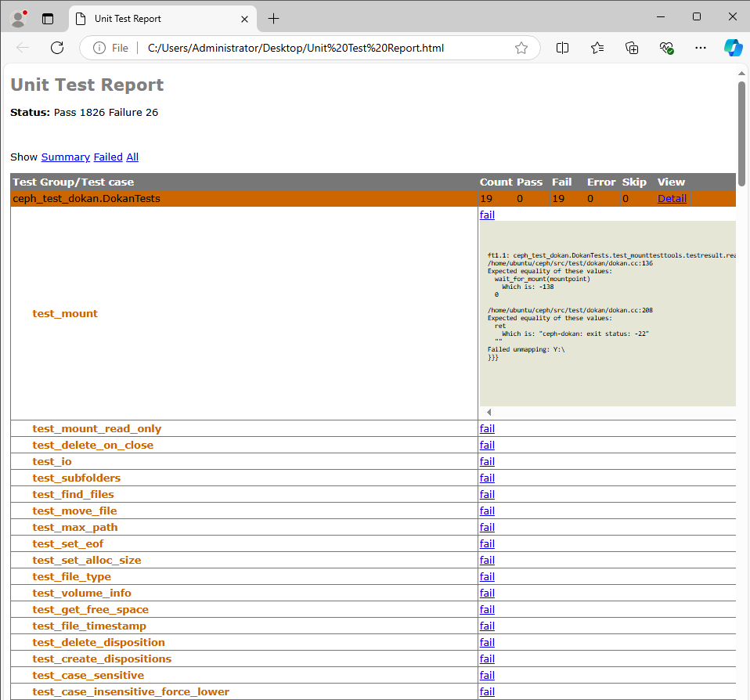The height and width of the screenshot is (700, 750).
Task: Activate split screen view icon
Action: tap(562, 48)
